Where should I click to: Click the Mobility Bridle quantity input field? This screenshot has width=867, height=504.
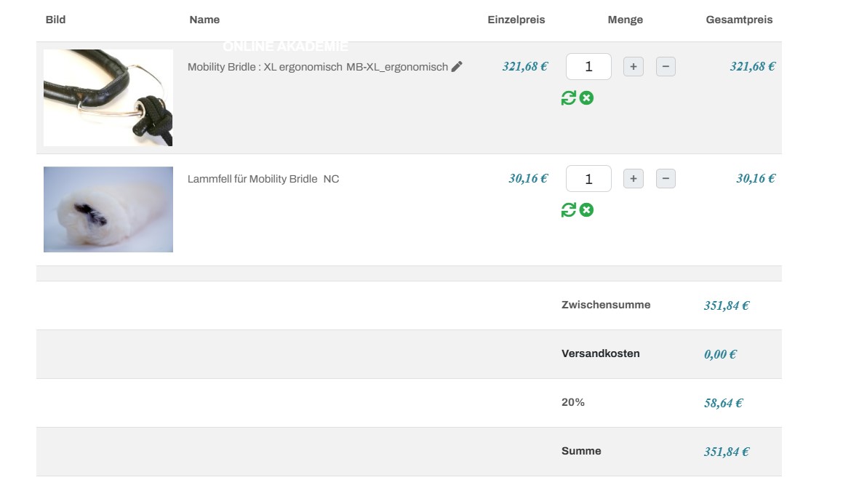(588, 67)
